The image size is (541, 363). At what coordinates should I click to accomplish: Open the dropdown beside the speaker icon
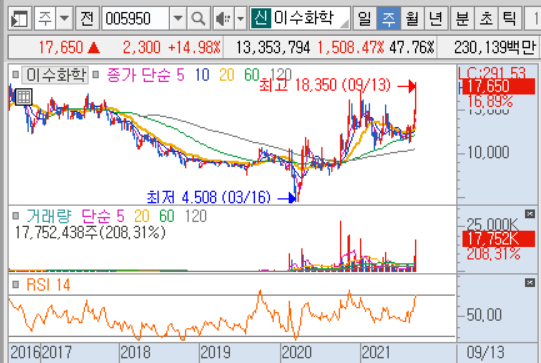click(x=240, y=18)
